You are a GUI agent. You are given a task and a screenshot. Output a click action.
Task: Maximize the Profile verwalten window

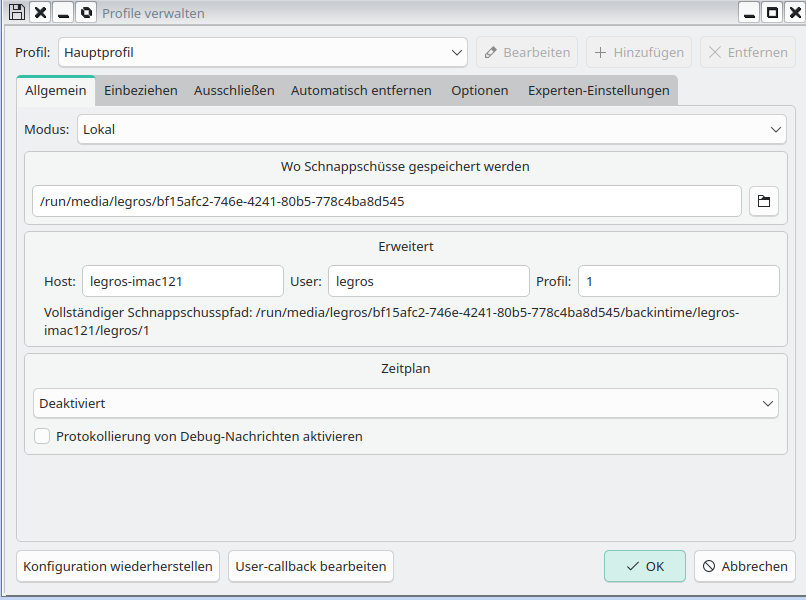click(x=772, y=13)
